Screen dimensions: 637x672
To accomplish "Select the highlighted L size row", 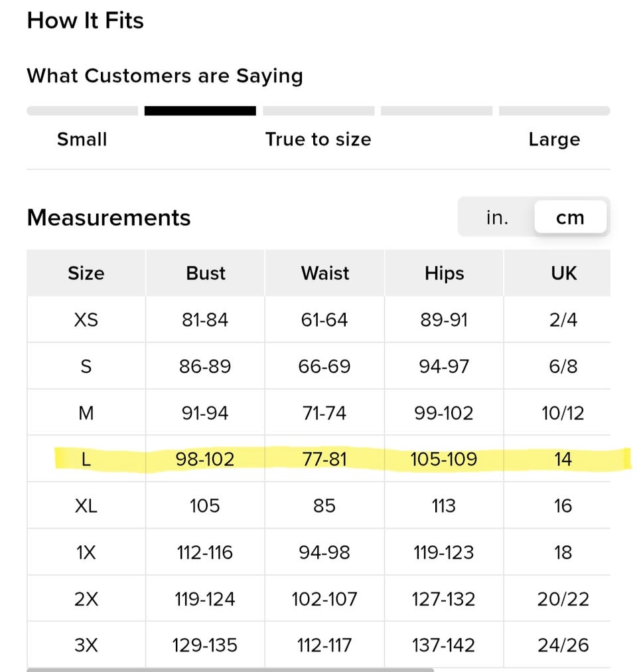I will 318,459.
